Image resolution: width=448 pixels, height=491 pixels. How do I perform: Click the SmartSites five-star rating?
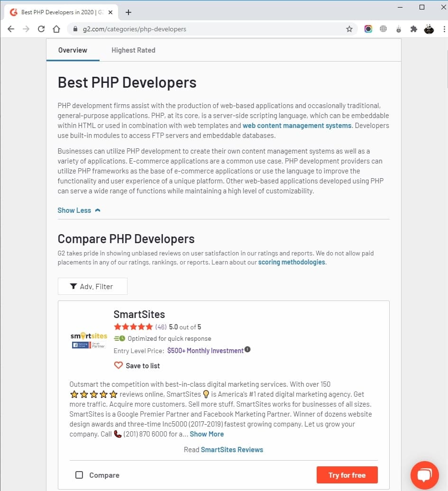(133, 327)
